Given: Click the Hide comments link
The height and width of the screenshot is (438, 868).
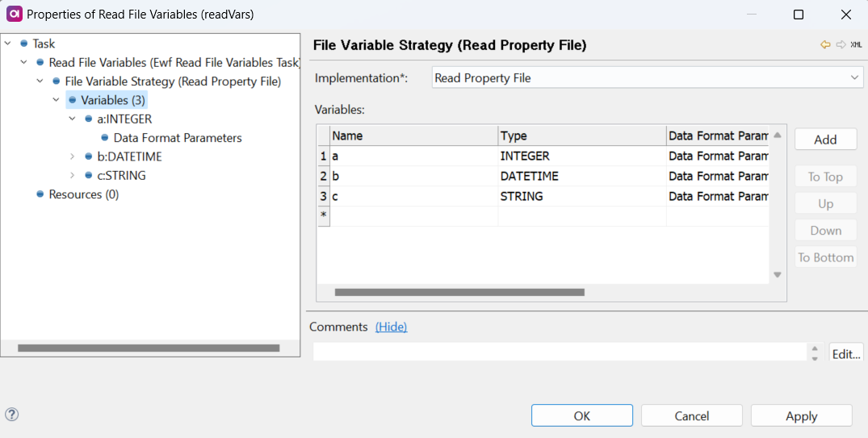Looking at the screenshot, I should 391,327.
